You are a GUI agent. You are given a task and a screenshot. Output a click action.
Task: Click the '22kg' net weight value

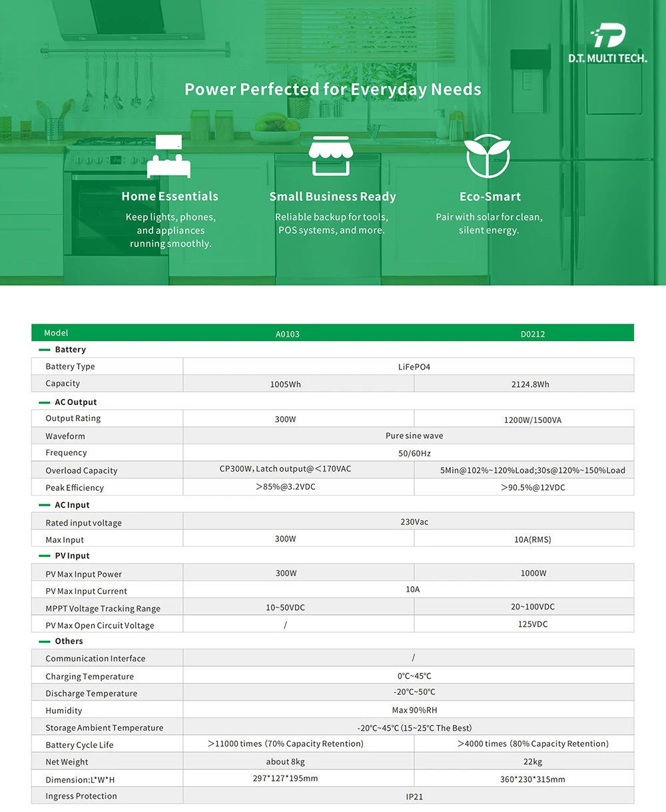[533, 762]
